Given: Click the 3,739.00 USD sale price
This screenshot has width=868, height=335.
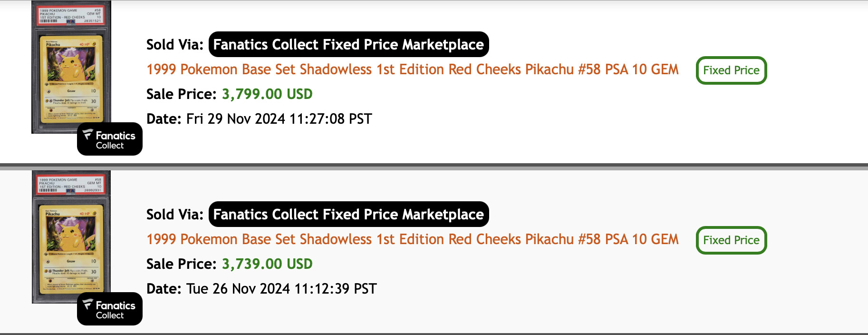Looking at the screenshot, I should 267,264.
